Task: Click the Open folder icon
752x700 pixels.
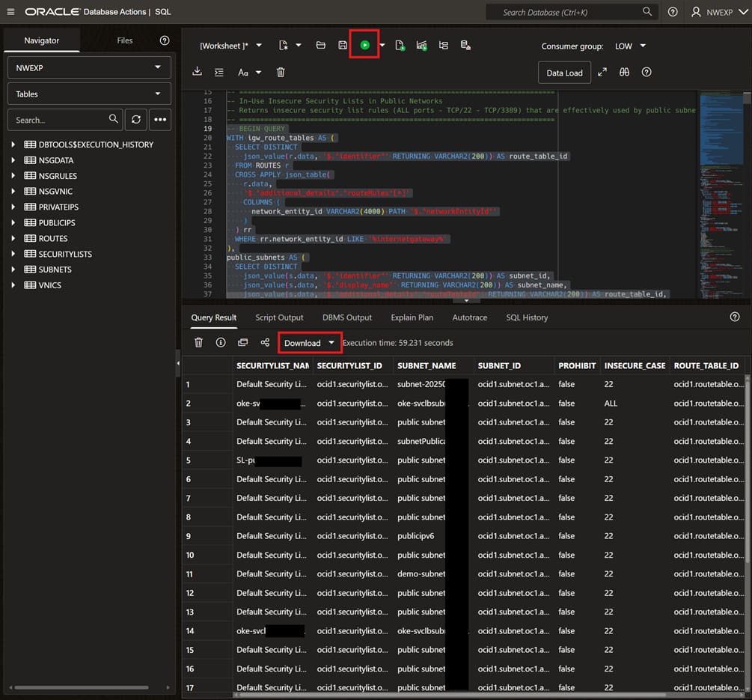Action: [321, 45]
